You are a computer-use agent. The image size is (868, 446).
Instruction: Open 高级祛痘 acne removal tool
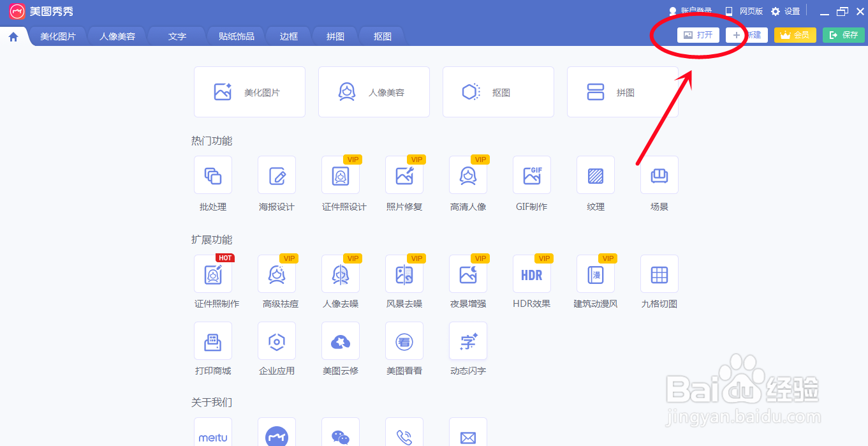(277, 274)
